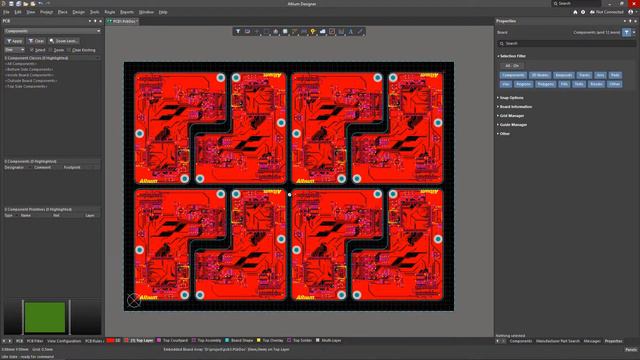Toggle the Select checkbox in PCB panel
Viewport: 640px width, 360px height.
point(32,50)
